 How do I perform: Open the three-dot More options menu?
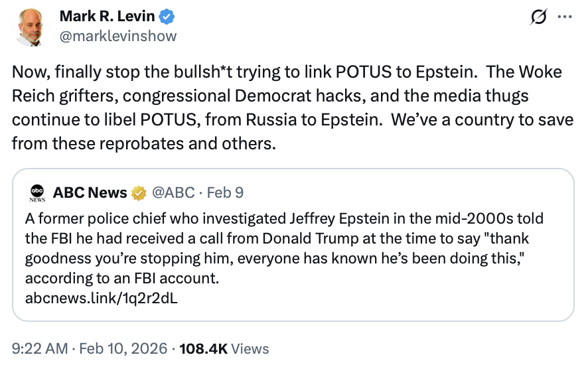pyautogui.click(x=564, y=17)
